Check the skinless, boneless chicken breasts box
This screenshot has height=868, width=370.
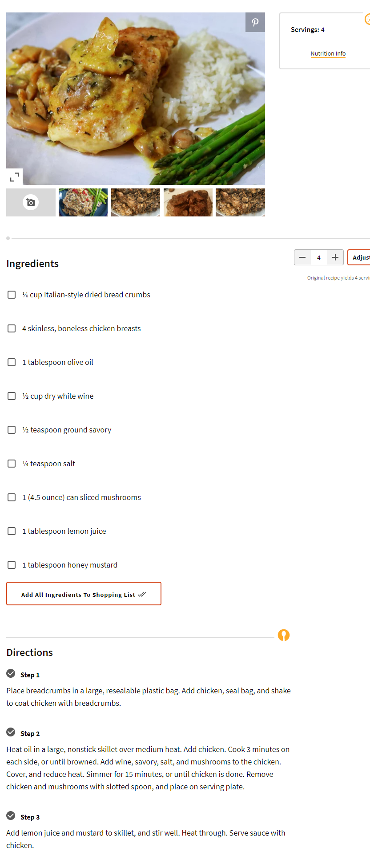[12, 328]
